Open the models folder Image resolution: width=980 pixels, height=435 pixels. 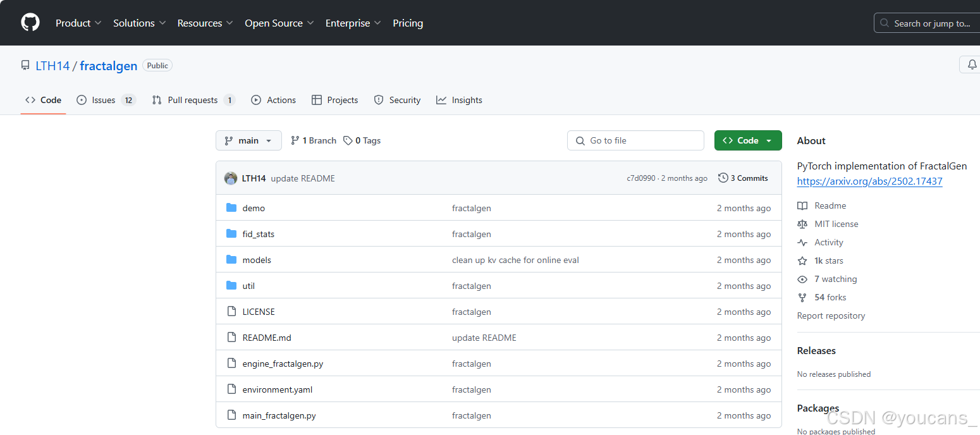tap(257, 260)
